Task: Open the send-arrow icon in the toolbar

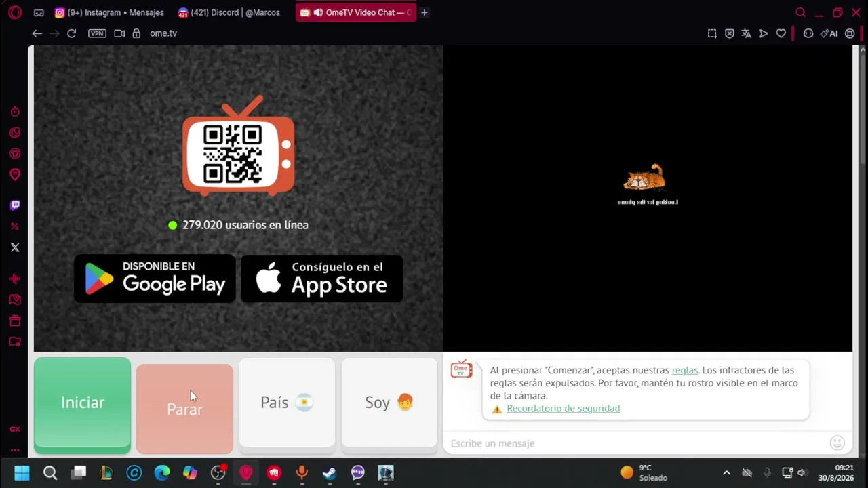Action: [764, 33]
